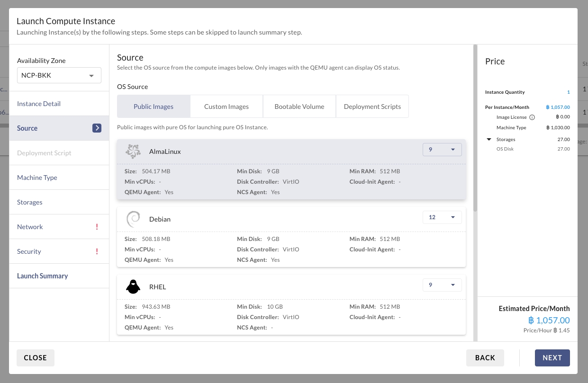Switch to the Bootable Volume tab
This screenshot has height=383, width=588.
[299, 107]
